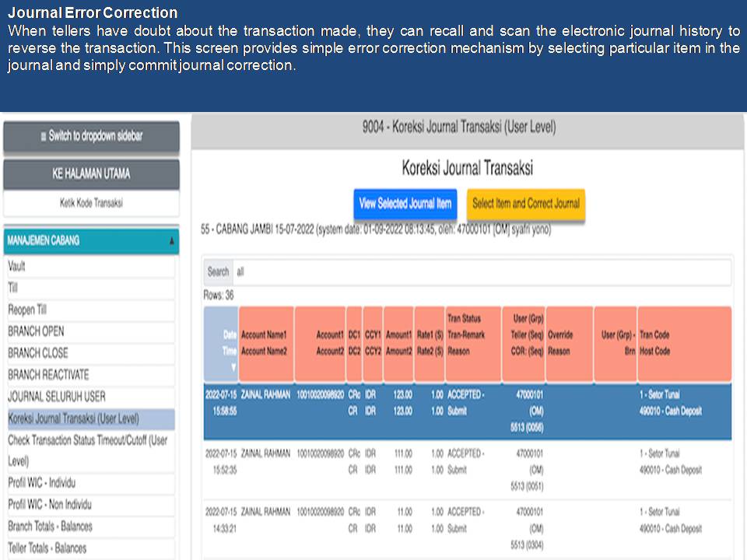Click Select Item and Correct Journal
Screen dimensions: 747x560
point(526,204)
